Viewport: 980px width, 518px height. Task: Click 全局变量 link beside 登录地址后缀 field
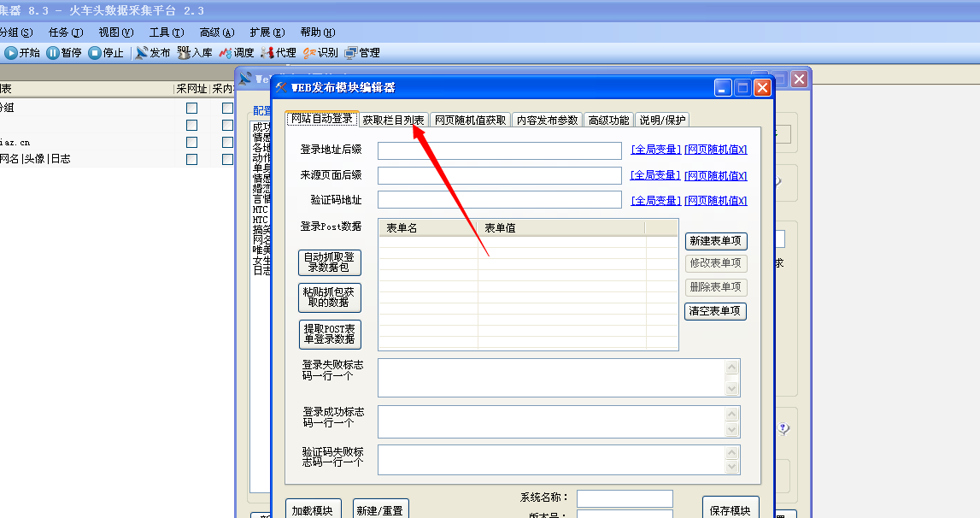point(655,150)
